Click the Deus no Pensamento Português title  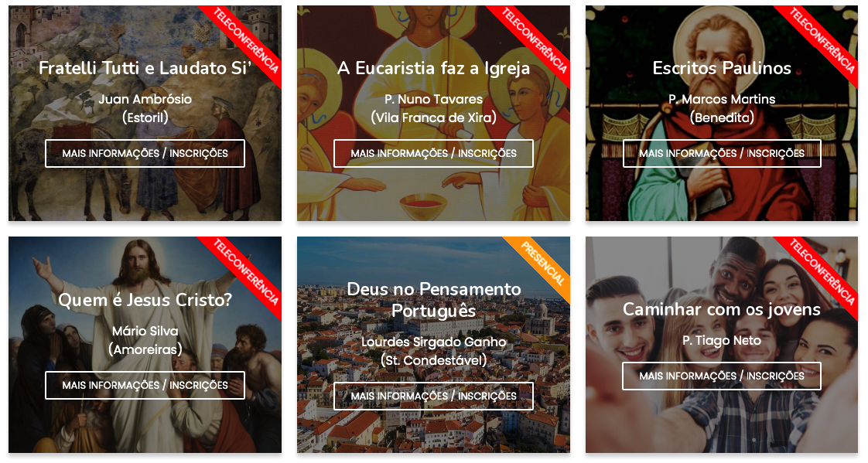[x=433, y=300]
